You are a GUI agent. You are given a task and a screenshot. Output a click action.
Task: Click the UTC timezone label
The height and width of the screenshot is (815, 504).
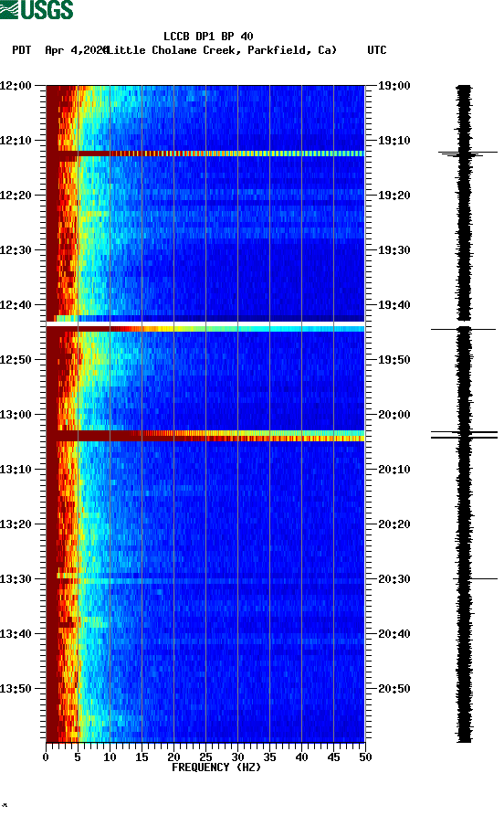377,50
